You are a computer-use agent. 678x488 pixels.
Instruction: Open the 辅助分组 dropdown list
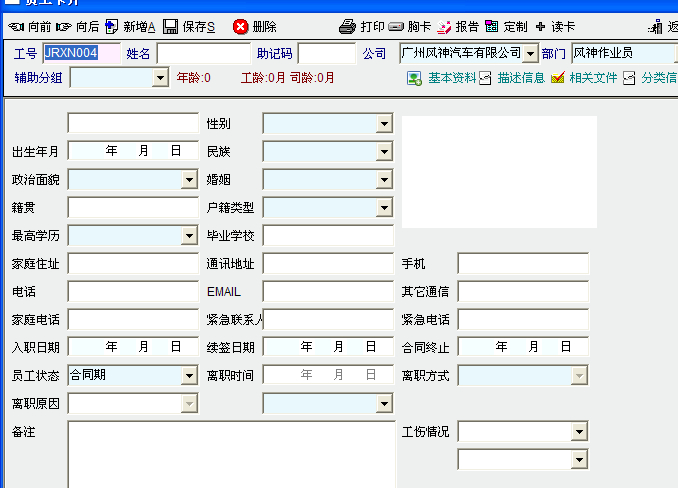pos(161,77)
